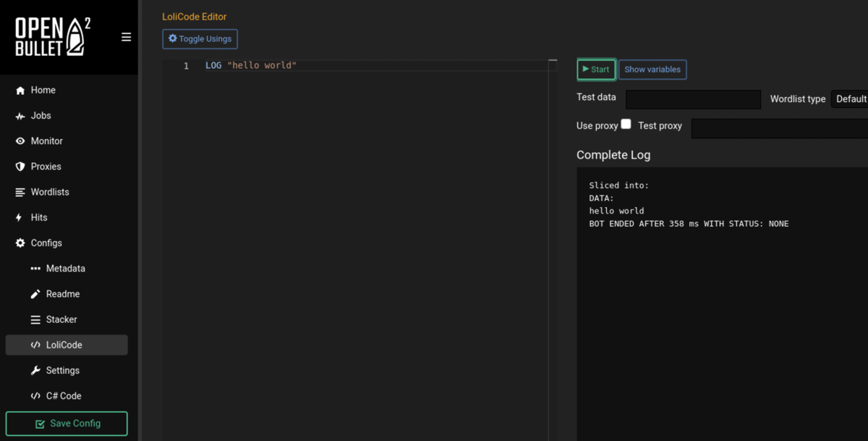Viewport: 868px width, 441px height.
Task: Click the "DATA:" log line
Action: coord(601,198)
